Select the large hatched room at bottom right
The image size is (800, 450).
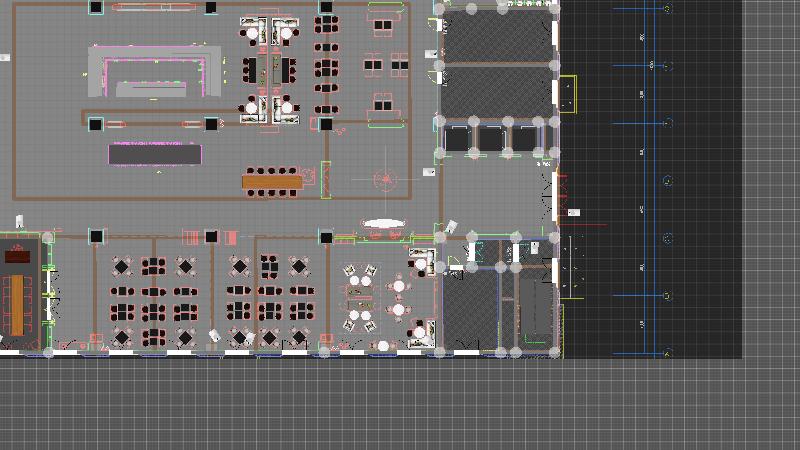pos(470,310)
